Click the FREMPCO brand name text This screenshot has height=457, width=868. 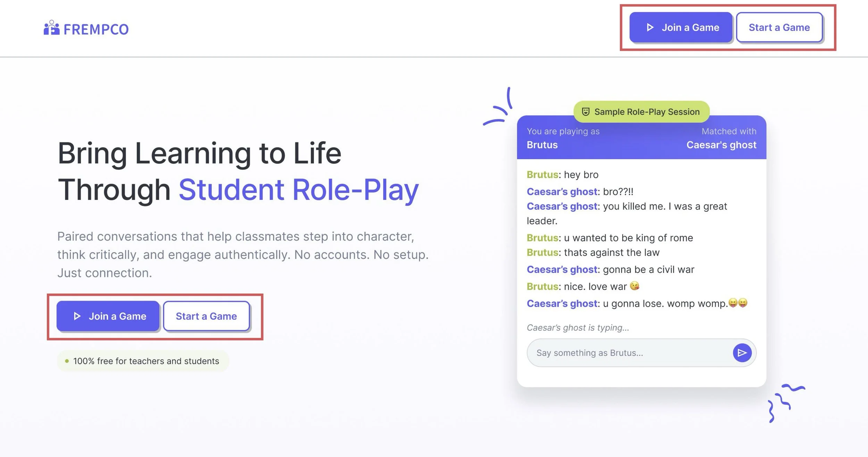click(x=96, y=29)
